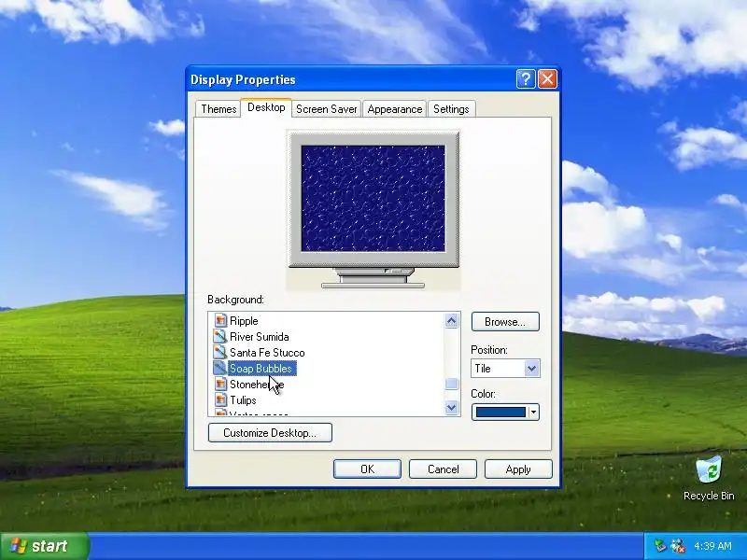Close the Display Properties dialog with the X
Viewport: 747px width, 560px height.
547,79
